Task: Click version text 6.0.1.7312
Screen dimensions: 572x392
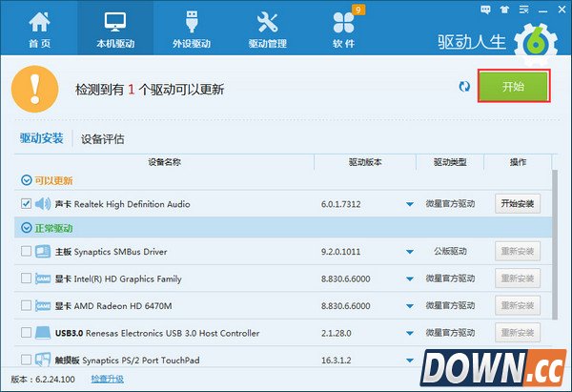Action: (340, 204)
